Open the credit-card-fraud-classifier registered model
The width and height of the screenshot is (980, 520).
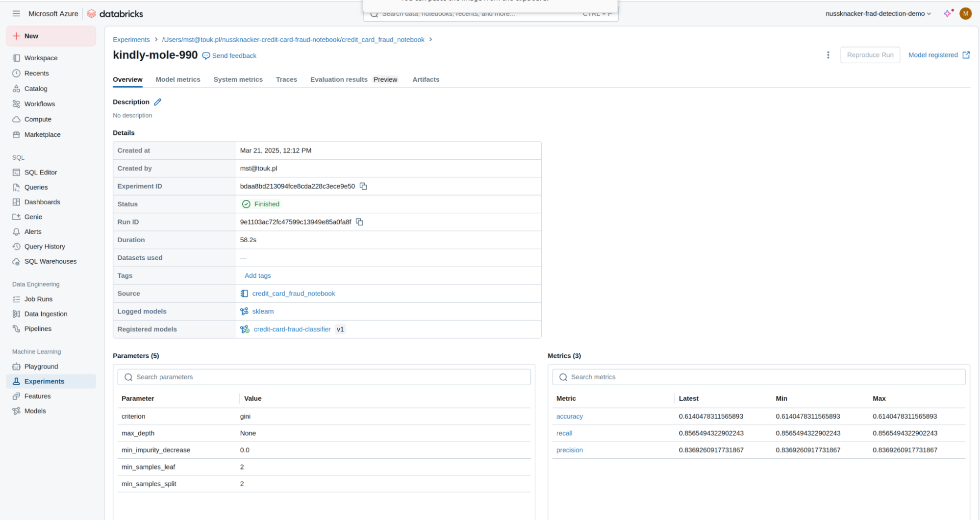(292, 329)
